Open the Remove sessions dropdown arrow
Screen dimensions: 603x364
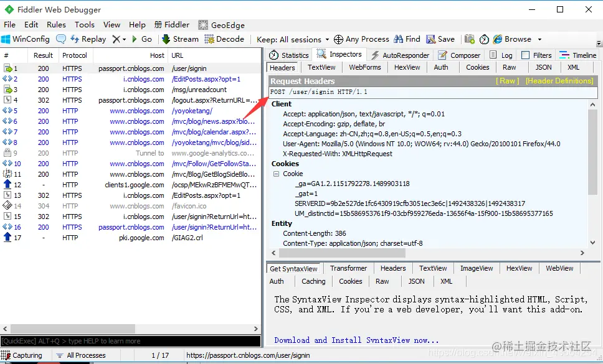pyautogui.click(x=124, y=39)
